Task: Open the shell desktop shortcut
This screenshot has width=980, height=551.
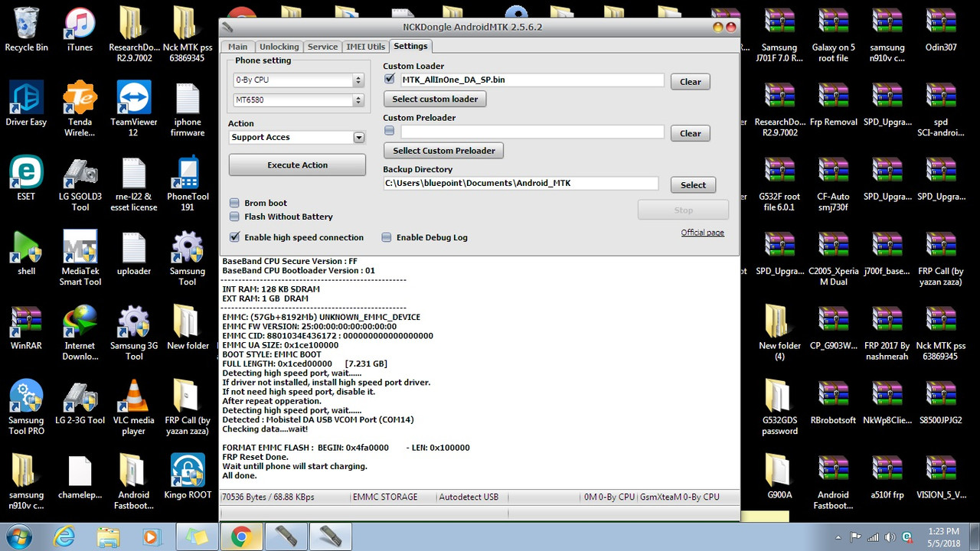Action: point(26,253)
